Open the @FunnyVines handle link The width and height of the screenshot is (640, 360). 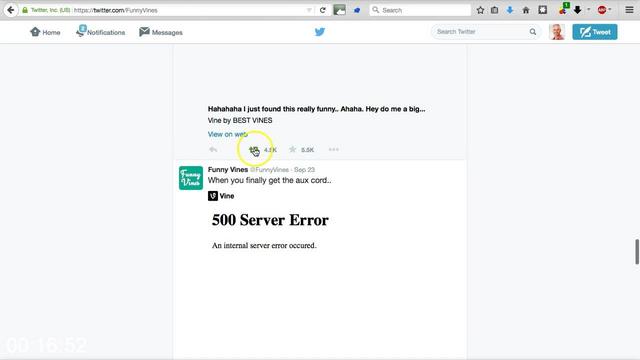269,170
